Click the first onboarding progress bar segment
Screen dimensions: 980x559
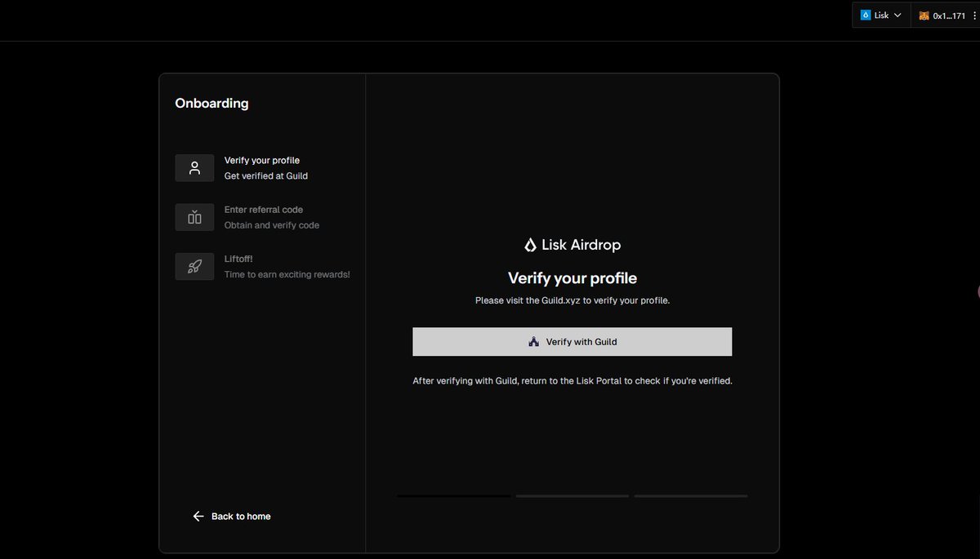(453, 495)
